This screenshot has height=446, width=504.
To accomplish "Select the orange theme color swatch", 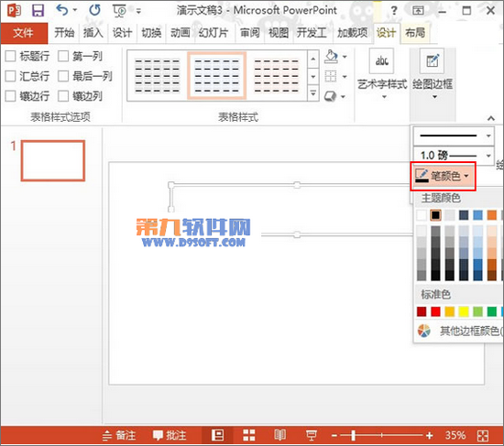I will click(x=492, y=215).
